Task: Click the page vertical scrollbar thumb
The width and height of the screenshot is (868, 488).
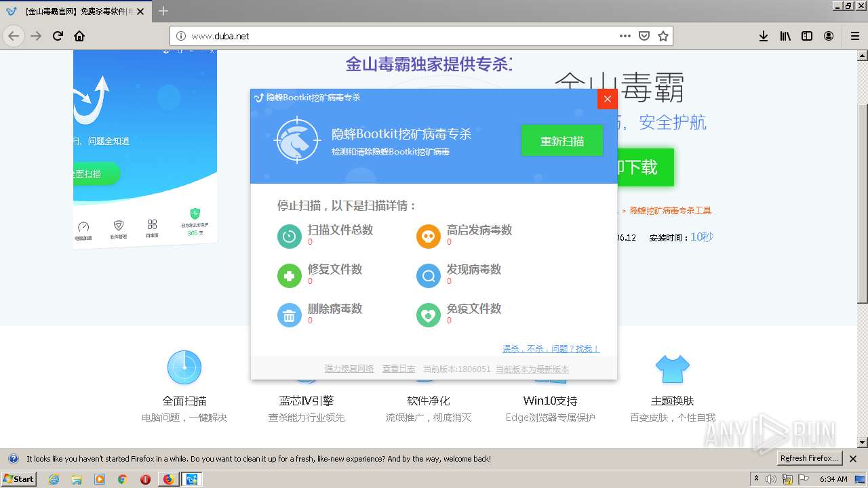Action: pyautogui.click(x=863, y=203)
